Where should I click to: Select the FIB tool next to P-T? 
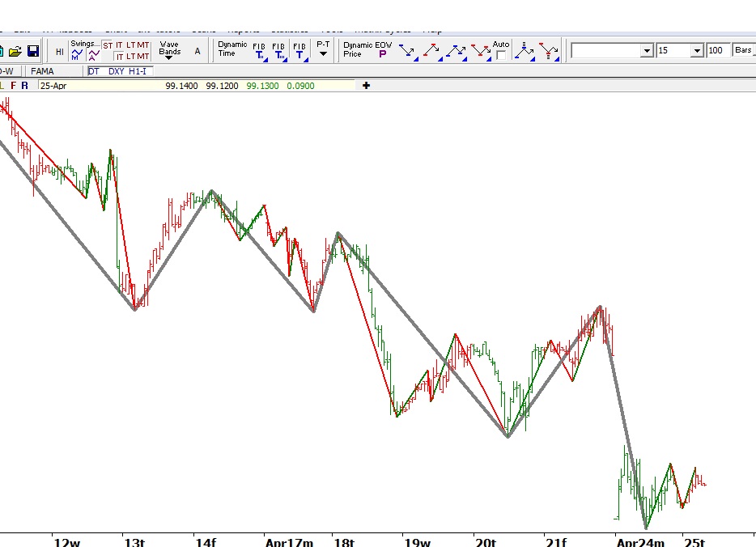pyautogui.click(x=300, y=52)
